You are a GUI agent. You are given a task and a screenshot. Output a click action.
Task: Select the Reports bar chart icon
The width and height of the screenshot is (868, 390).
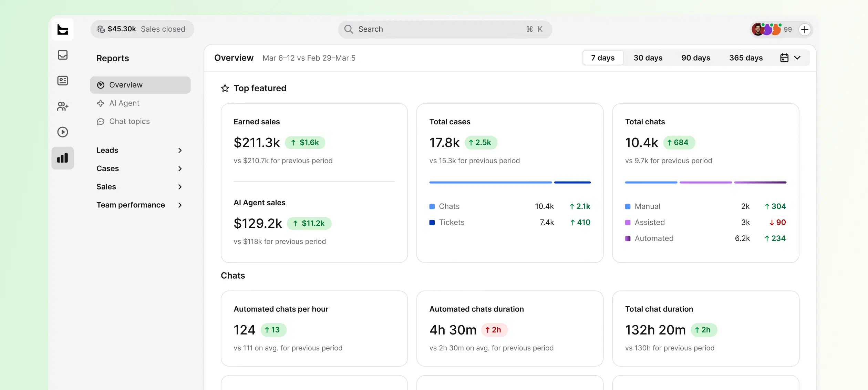click(x=63, y=158)
